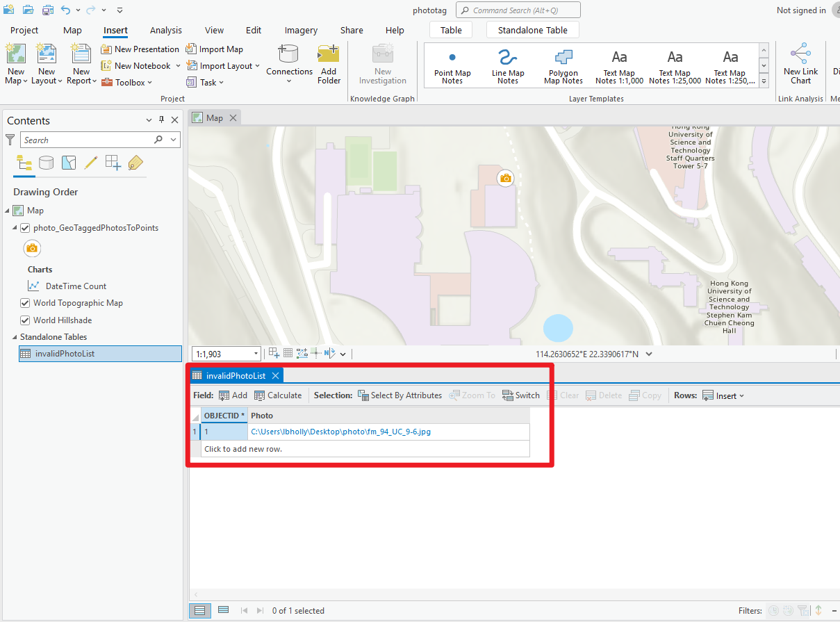Open the New Link Chart tool
The width and height of the screenshot is (840, 622).
click(800, 65)
